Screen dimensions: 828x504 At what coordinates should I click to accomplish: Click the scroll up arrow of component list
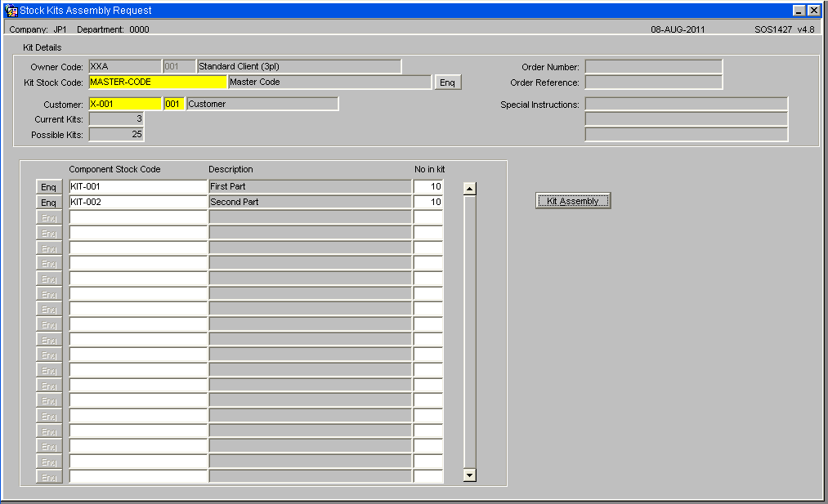(469, 189)
